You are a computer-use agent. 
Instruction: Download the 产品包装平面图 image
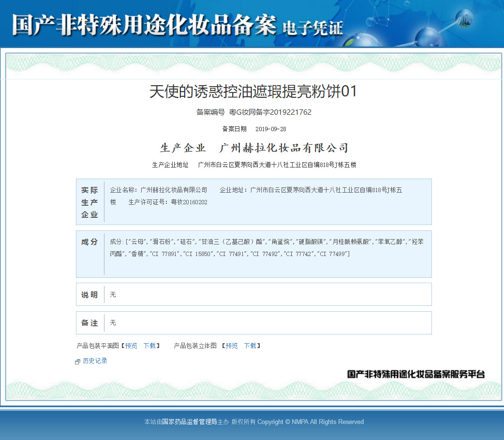coord(149,346)
